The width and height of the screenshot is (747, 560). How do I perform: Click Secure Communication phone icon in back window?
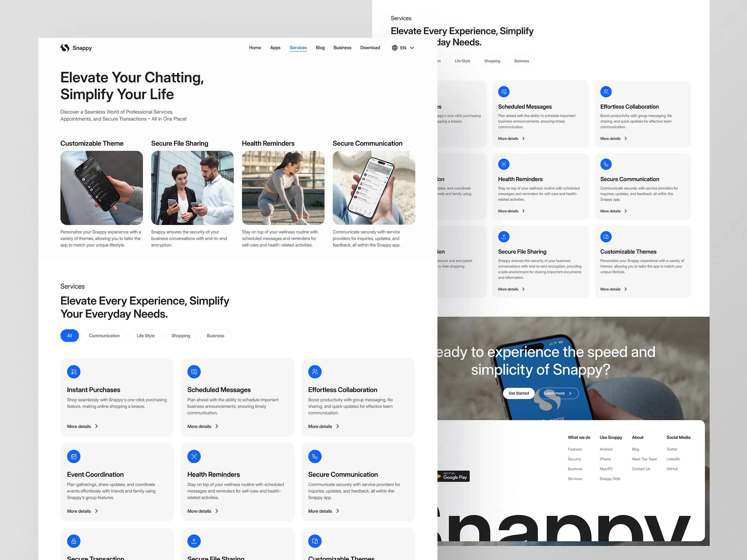click(606, 164)
